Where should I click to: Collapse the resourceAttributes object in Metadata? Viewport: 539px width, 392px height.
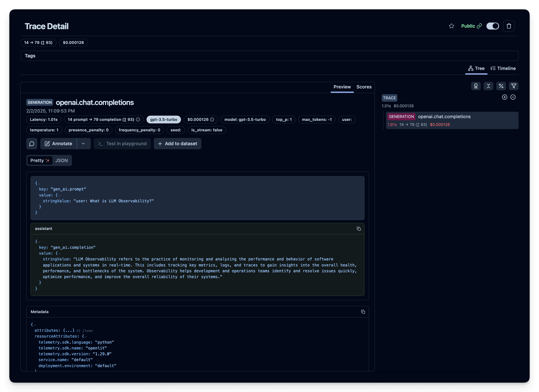86,336
